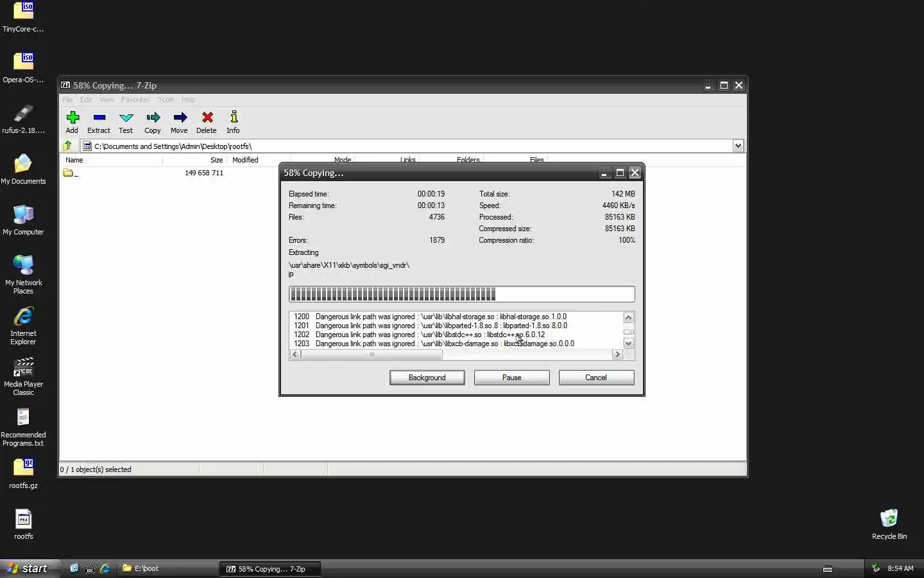Screen dimensions: 924x578
Task: Click Media Player Classic quick launch icon
Action: click(90, 568)
